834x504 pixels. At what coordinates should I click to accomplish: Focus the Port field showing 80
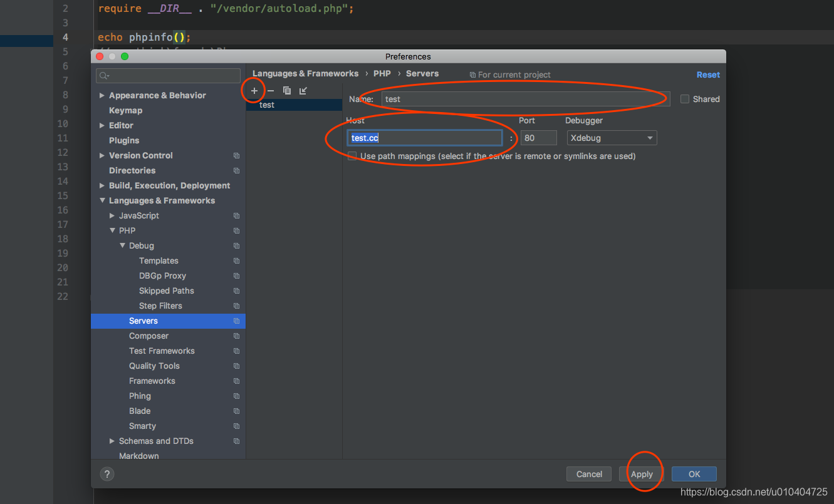(x=538, y=138)
